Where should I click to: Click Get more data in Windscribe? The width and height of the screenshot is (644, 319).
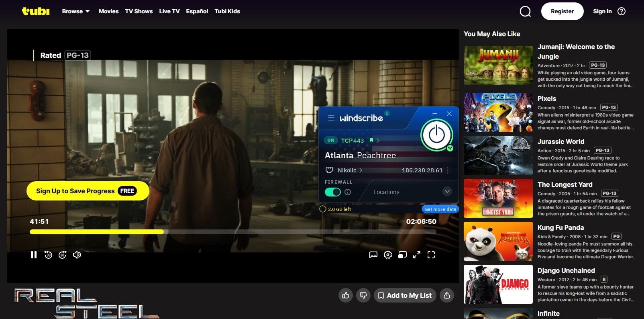pyautogui.click(x=440, y=209)
